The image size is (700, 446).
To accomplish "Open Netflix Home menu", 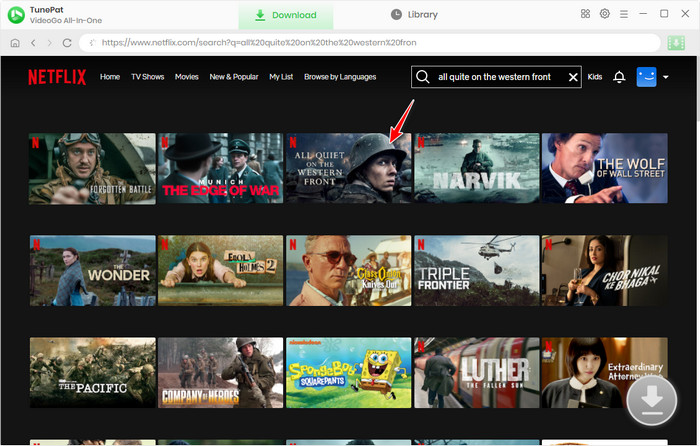I will click(x=110, y=77).
